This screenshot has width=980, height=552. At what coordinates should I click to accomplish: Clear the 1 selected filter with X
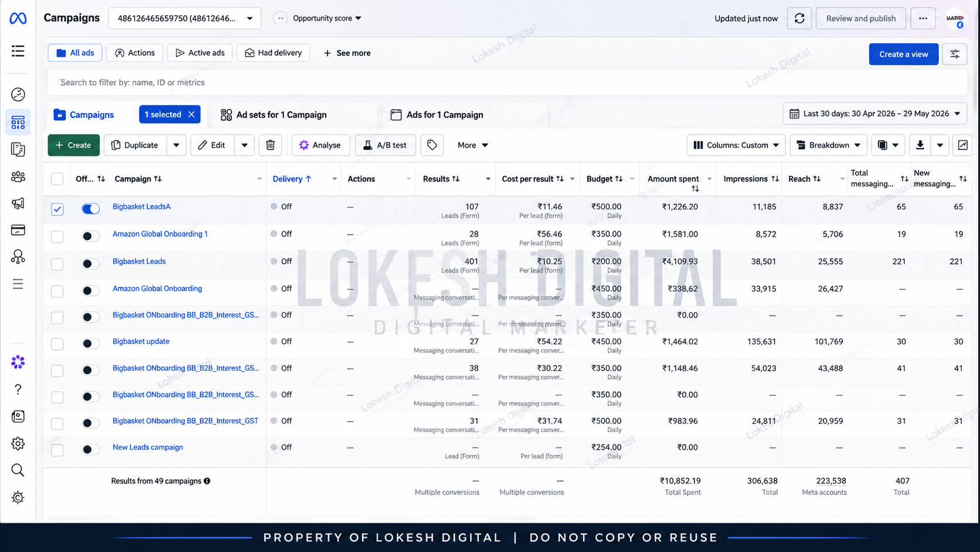click(192, 114)
